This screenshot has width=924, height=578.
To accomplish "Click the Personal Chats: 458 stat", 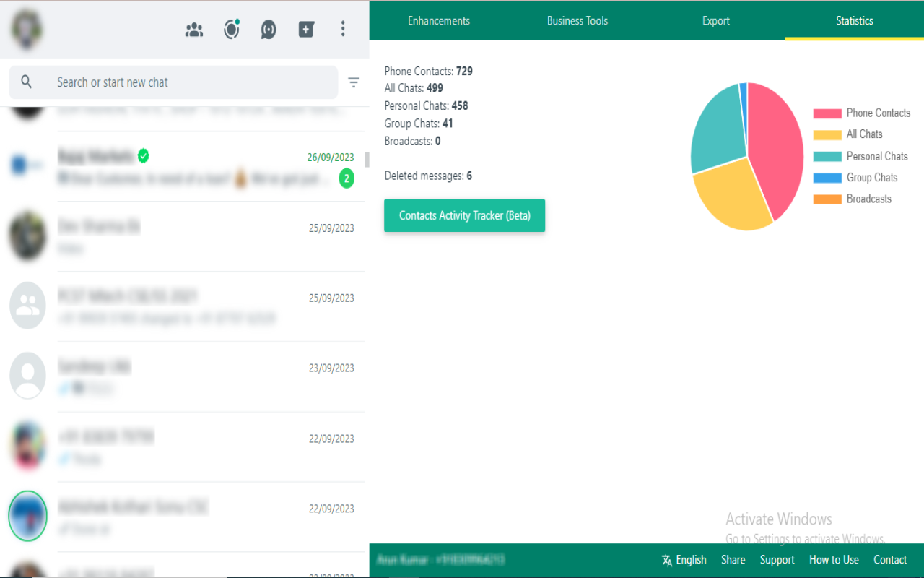I will (x=426, y=105).
